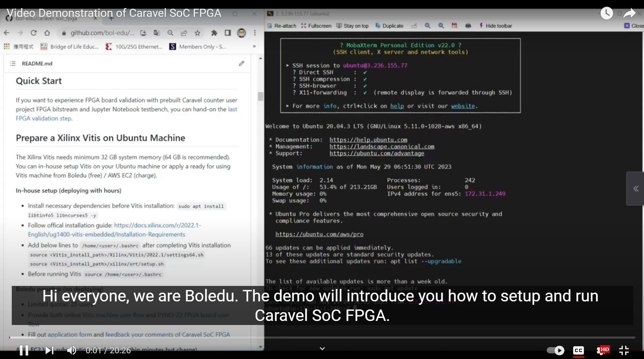Open the Chrome extensions puzzle icon
This screenshot has height=359, width=644.
(213, 33)
